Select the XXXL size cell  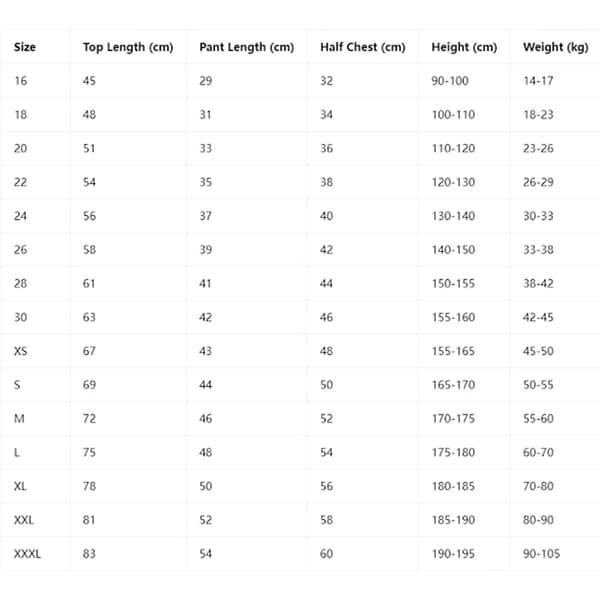[x=27, y=554]
